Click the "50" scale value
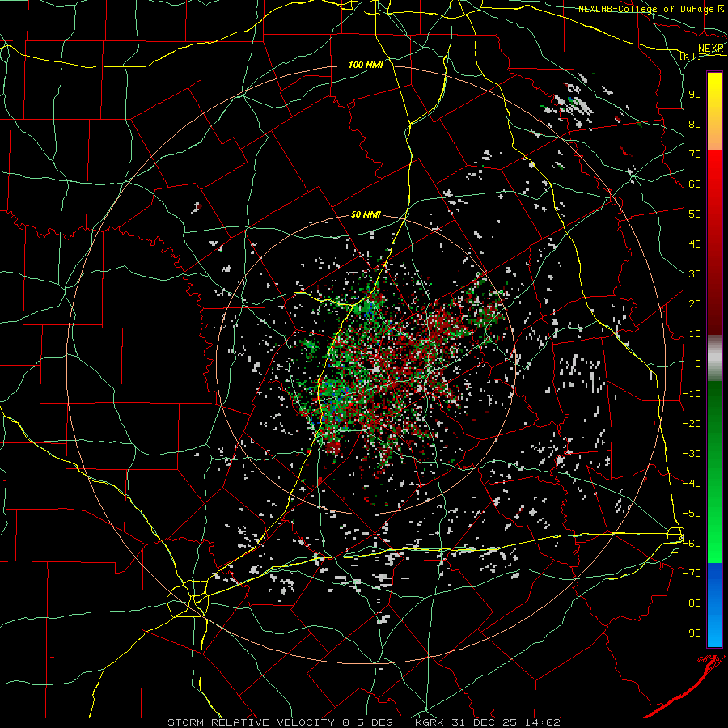The image size is (728, 728). [x=695, y=214]
